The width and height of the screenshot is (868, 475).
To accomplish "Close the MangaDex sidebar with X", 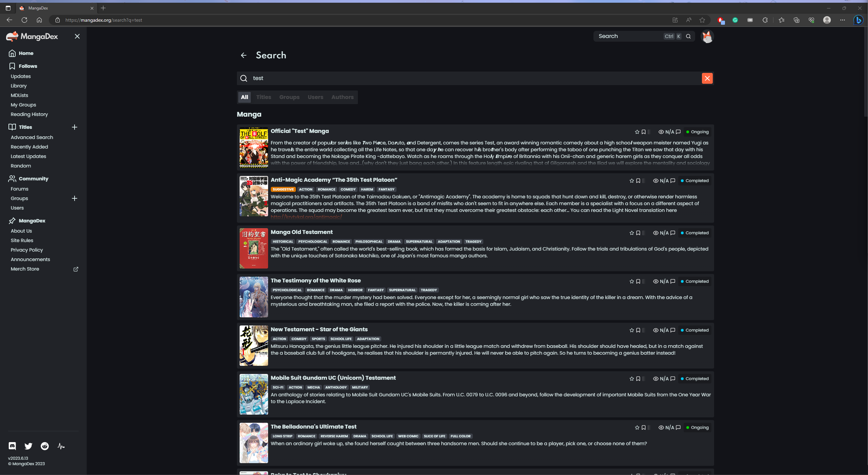I will point(77,36).
